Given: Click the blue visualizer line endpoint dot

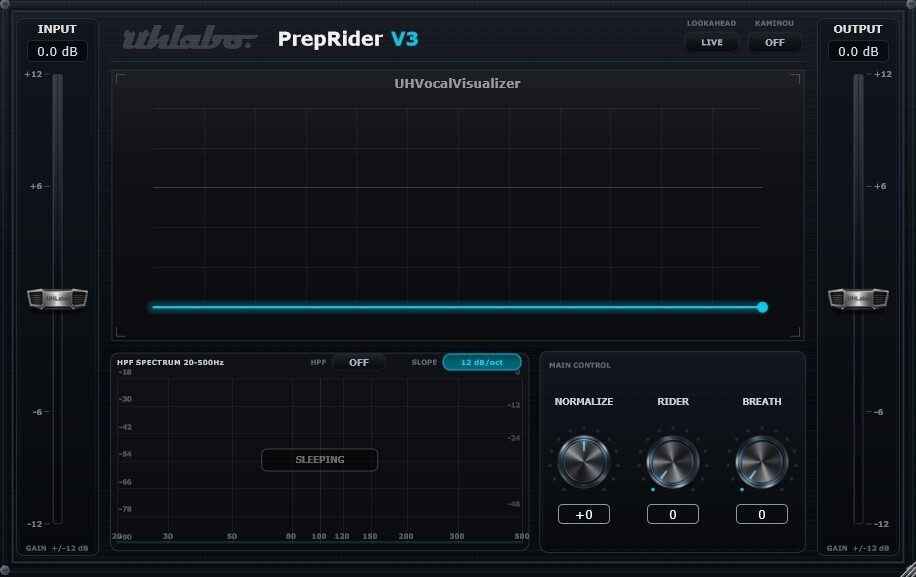Looking at the screenshot, I should click(762, 307).
